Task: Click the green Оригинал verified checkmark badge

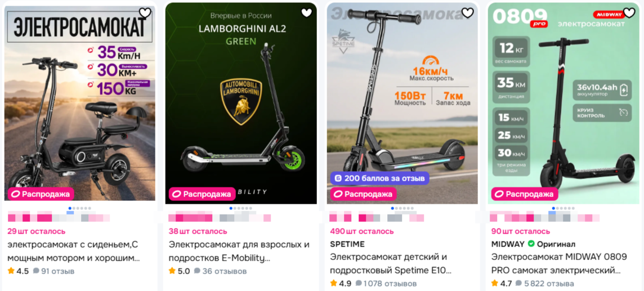Action: tap(531, 244)
